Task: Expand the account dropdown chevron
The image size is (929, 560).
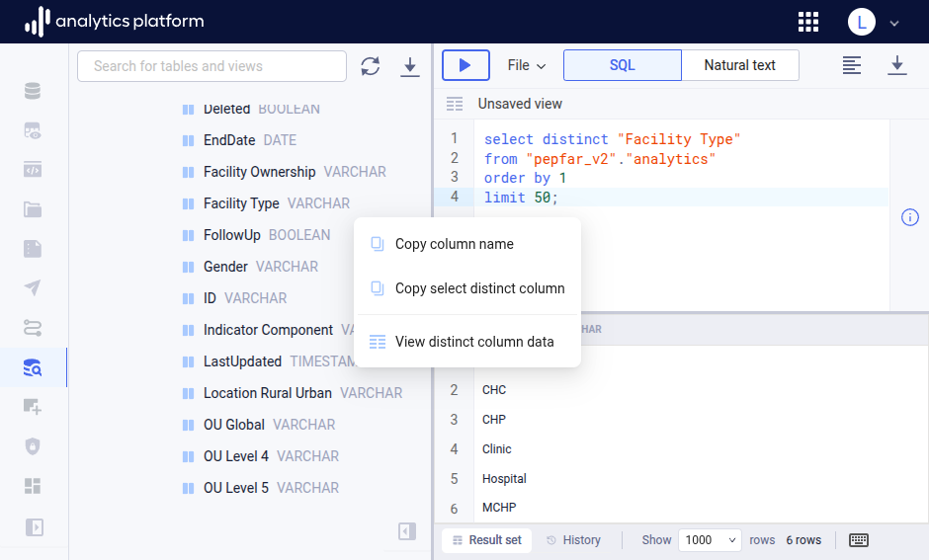Action: (894, 23)
